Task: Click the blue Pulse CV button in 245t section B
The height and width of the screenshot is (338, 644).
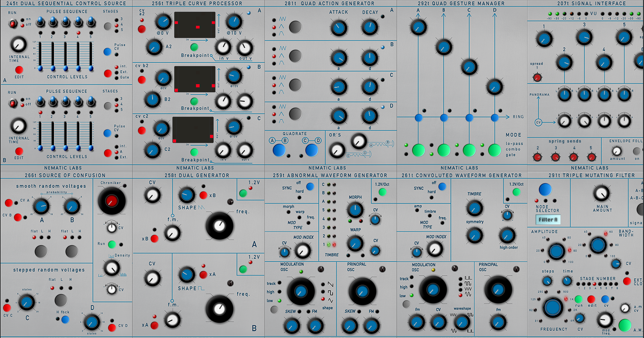Action: [x=107, y=133]
